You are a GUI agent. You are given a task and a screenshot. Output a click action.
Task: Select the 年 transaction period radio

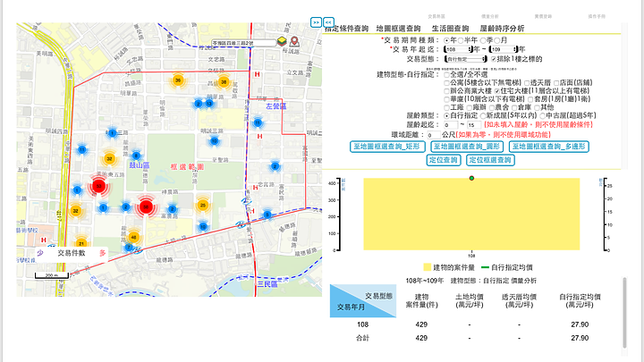tap(446, 40)
